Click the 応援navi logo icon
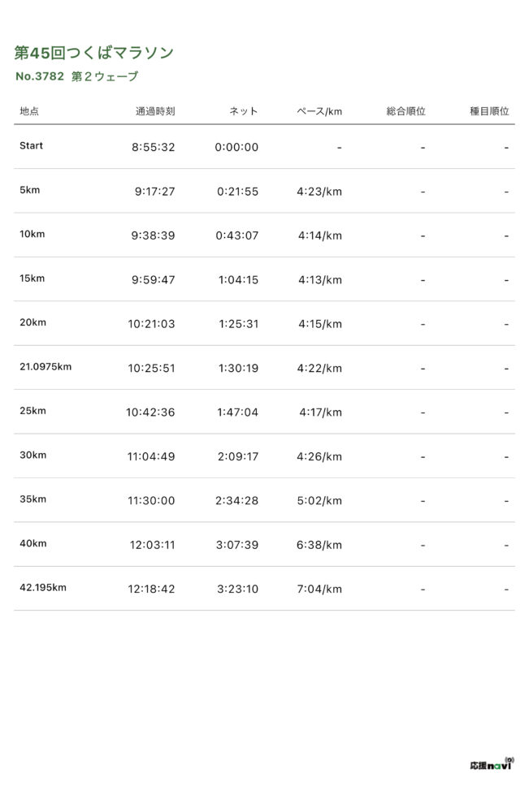 [x=492, y=764]
